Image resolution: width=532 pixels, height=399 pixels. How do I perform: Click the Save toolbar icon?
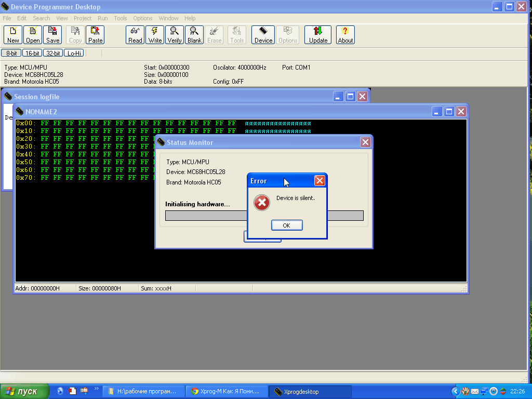point(52,35)
